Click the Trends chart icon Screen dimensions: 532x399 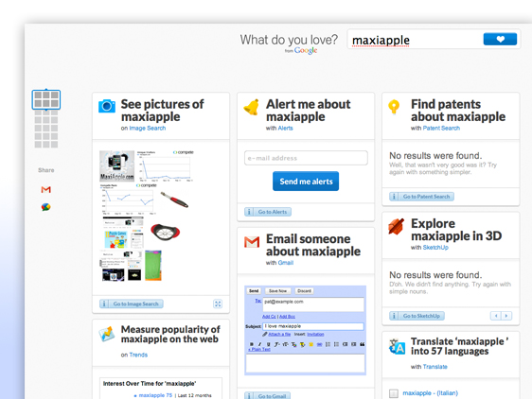click(107, 334)
